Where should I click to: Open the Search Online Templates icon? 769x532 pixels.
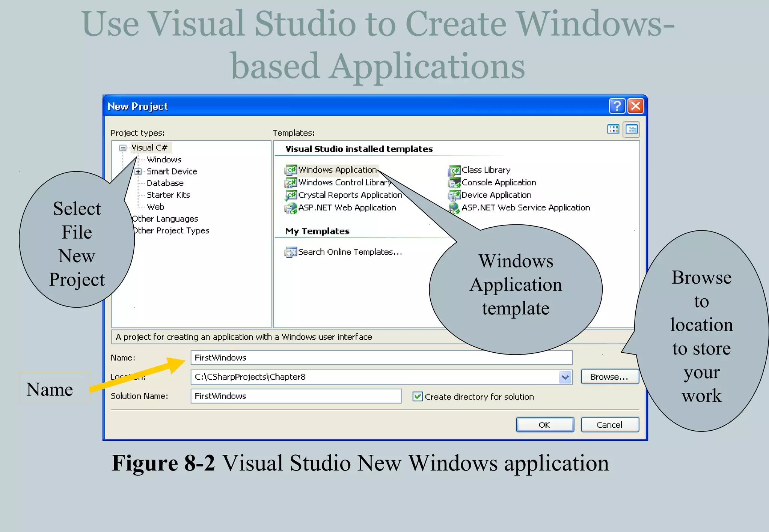click(x=291, y=252)
